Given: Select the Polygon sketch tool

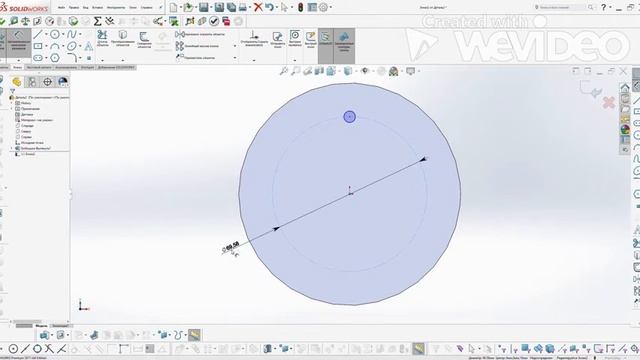Looking at the screenshot, I should tap(55, 58).
